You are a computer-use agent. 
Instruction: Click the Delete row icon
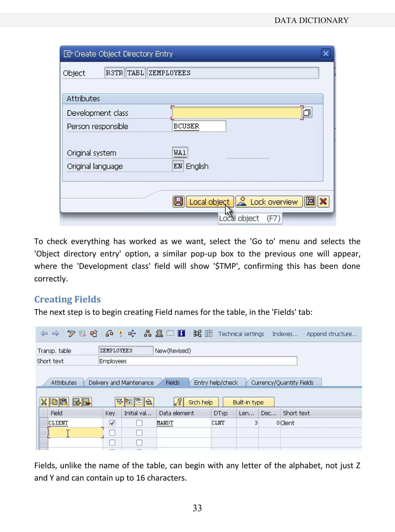tap(87, 402)
